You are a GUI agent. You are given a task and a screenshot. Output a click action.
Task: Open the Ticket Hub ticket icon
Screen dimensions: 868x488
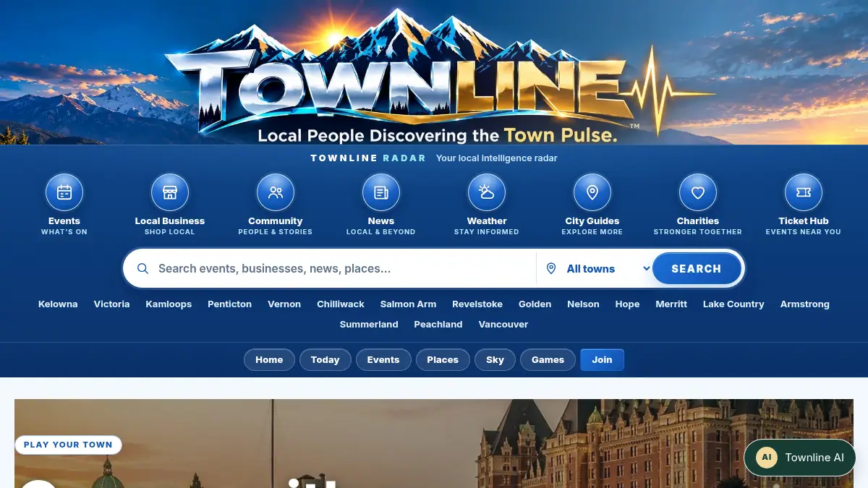tap(804, 192)
